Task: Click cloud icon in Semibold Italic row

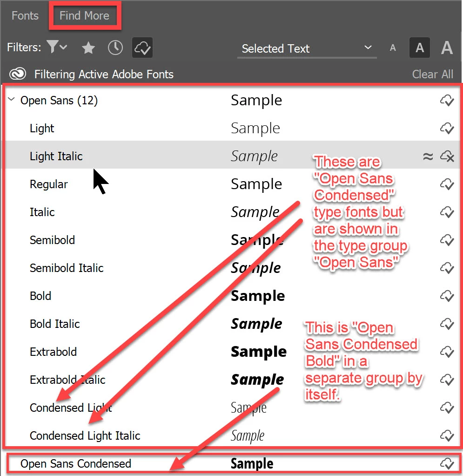Action: pos(447,268)
